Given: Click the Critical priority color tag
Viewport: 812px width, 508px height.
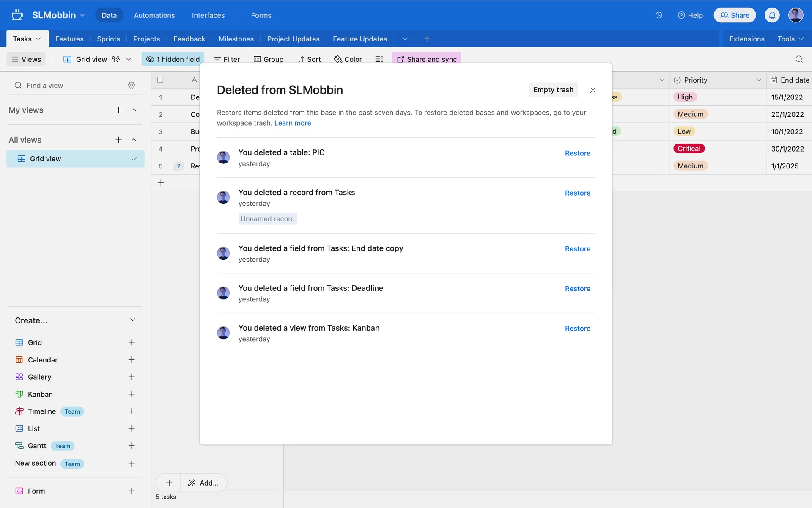Looking at the screenshot, I should tap(689, 149).
